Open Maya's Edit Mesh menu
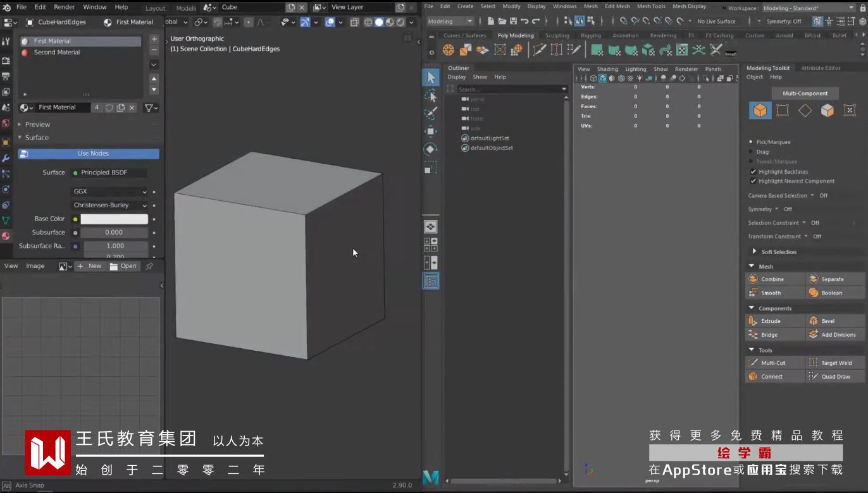 click(x=617, y=6)
